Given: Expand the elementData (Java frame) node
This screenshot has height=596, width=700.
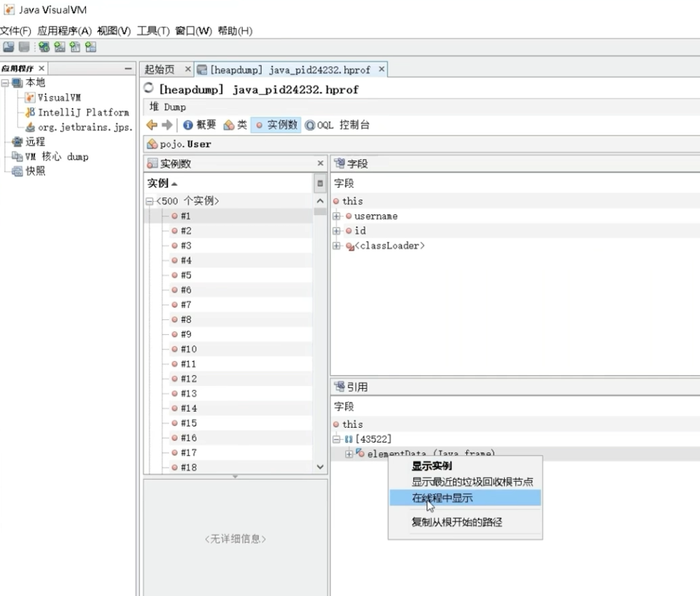Looking at the screenshot, I should (349, 455).
